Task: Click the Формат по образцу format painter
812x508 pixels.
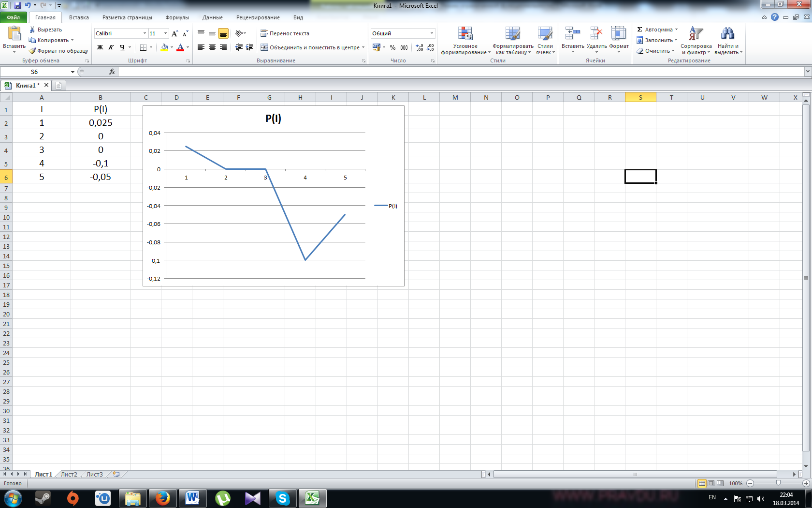Action: click(x=58, y=51)
